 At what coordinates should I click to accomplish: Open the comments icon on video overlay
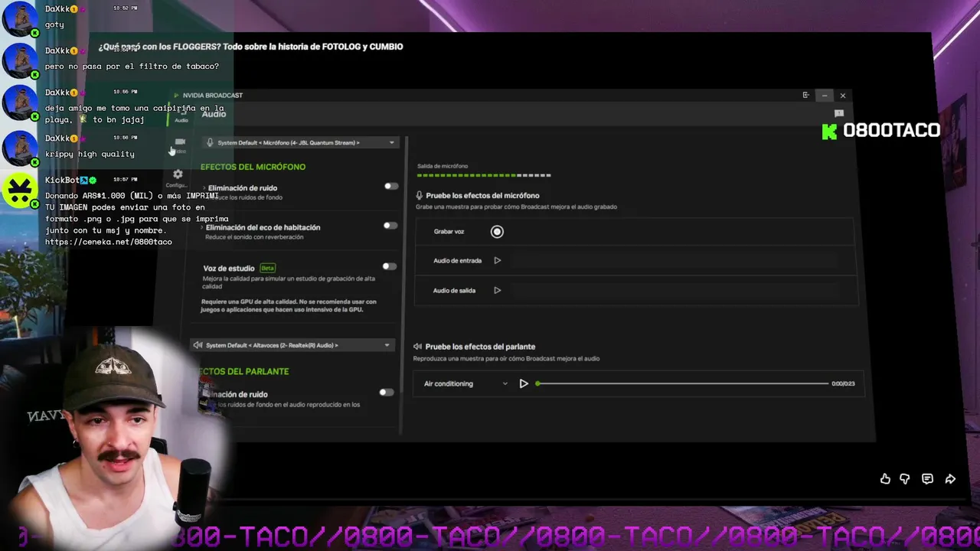[928, 479]
